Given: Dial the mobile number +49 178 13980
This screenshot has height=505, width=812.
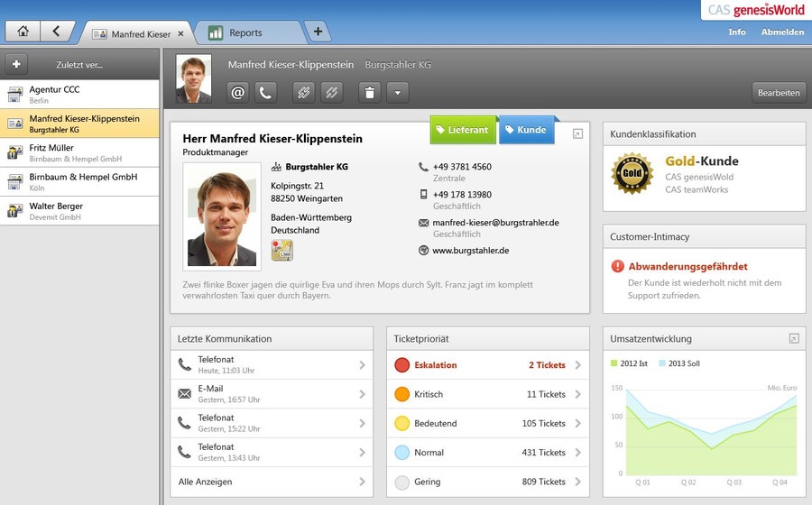Looking at the screenshot, I should 462,195.
